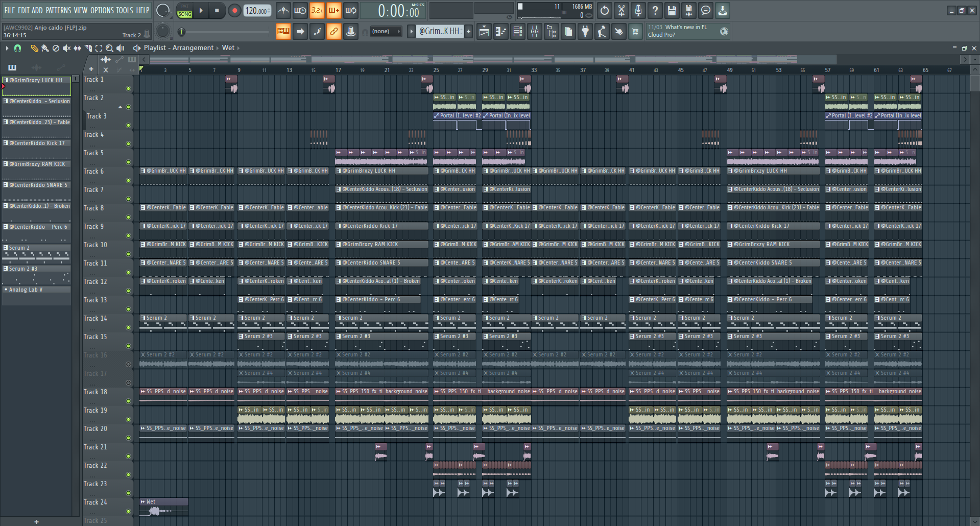Screen dimensions: 980x526
Task: Select the playlist delete tool
Action: click(56, 48)
